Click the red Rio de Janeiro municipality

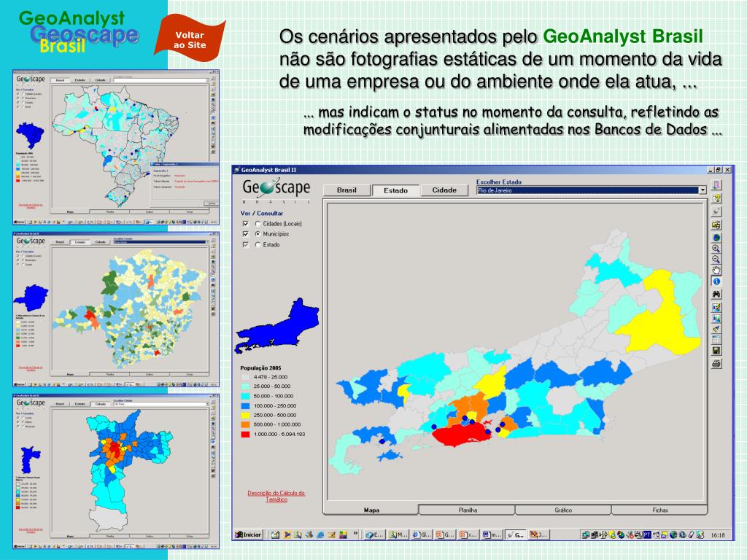[460, 435]
